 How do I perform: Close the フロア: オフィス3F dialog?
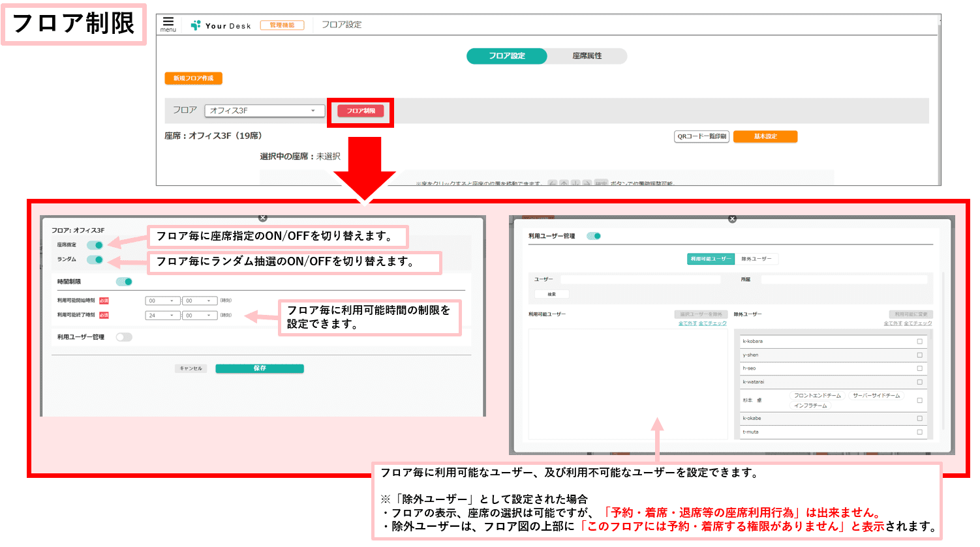point(262,218)
